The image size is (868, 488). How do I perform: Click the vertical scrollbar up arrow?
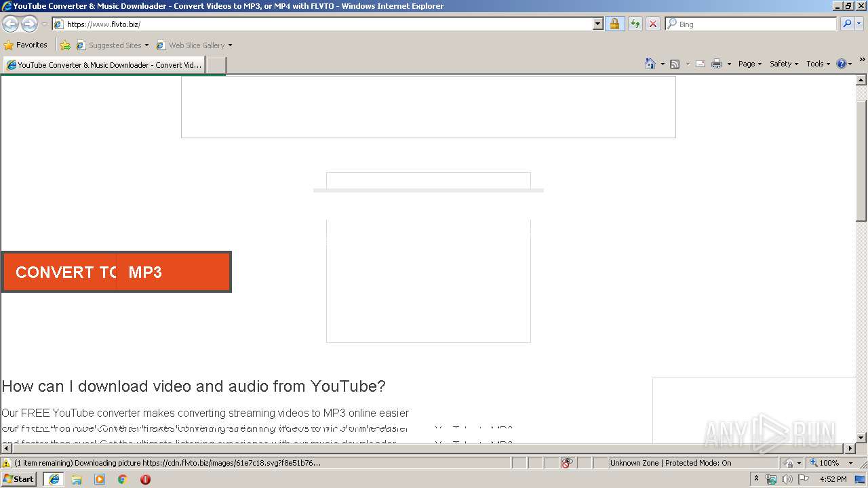click(861, 81)
